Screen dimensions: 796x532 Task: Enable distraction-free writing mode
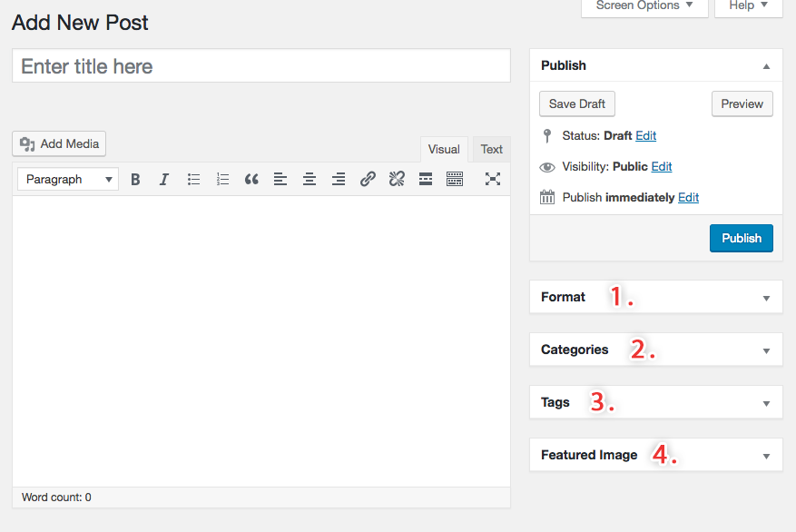pos(493,180)
